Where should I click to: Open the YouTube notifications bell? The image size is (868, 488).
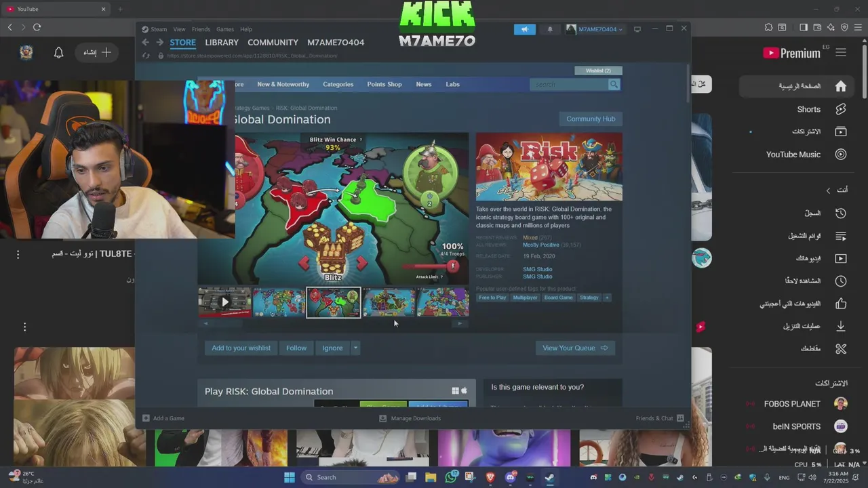(58, 53)
